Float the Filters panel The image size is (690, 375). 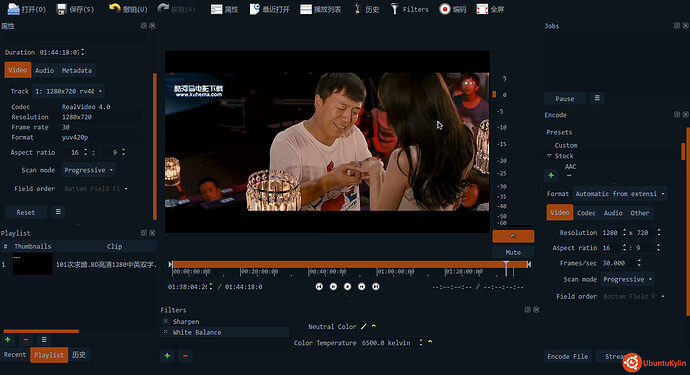point(528,310)
